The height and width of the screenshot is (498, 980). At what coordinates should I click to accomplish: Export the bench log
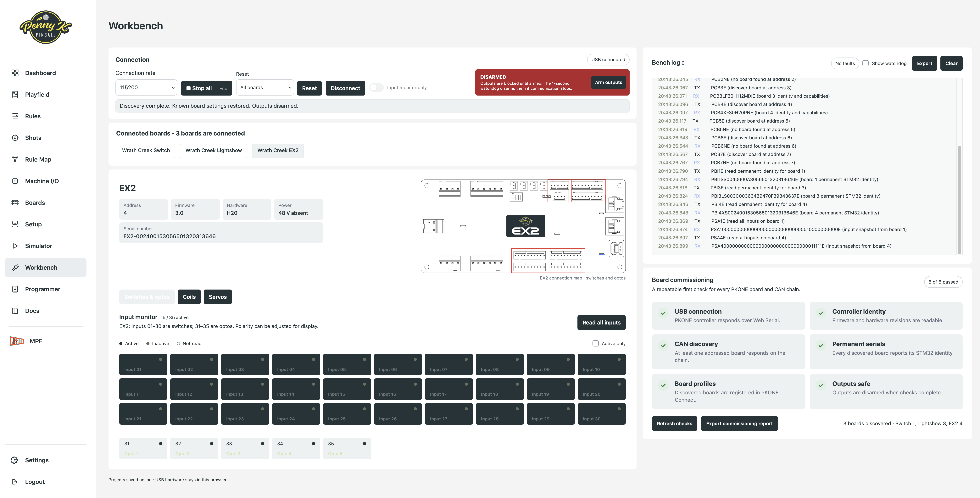click(x=924, y=64)
